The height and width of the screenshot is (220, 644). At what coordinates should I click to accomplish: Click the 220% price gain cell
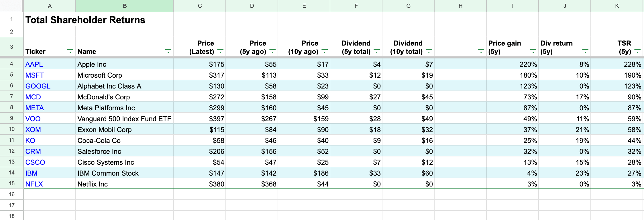[x=513, y=64]
